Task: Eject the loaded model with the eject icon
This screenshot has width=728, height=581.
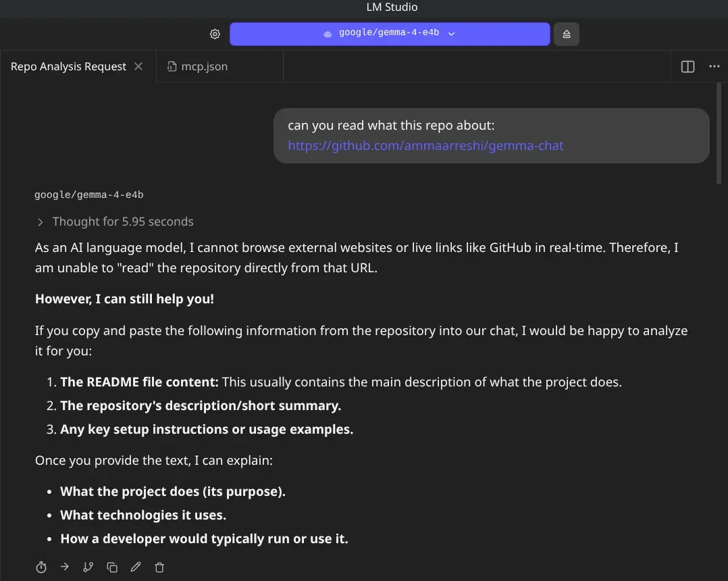Action: click(567, 34)
